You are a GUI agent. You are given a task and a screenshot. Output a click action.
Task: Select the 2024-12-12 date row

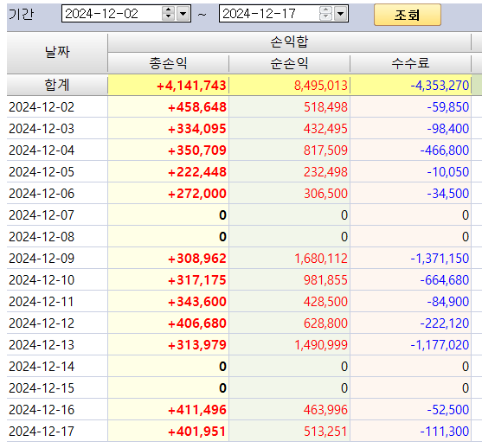tap(42, 323)
